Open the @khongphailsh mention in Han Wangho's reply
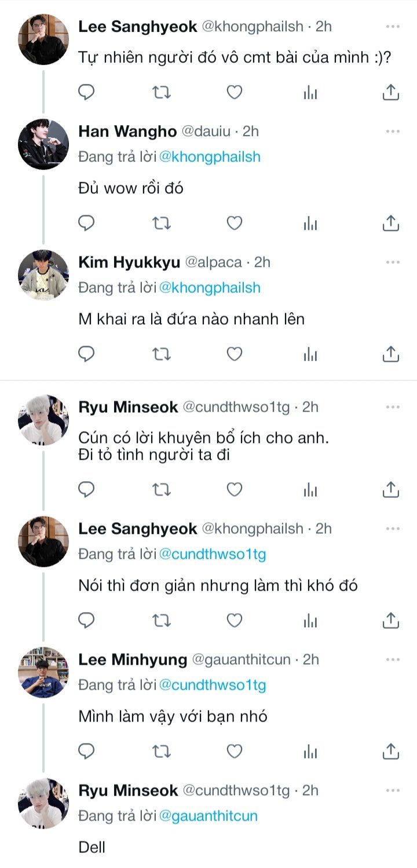 tap(210, 157)
